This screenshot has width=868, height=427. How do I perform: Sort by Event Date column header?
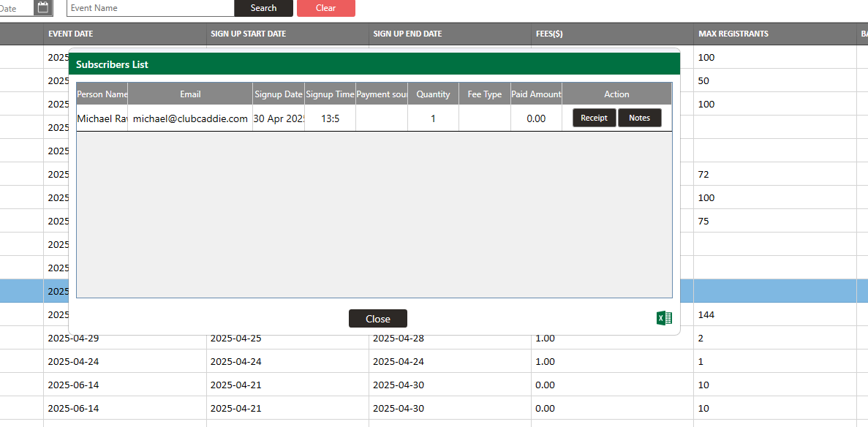[x=71, y=34]
